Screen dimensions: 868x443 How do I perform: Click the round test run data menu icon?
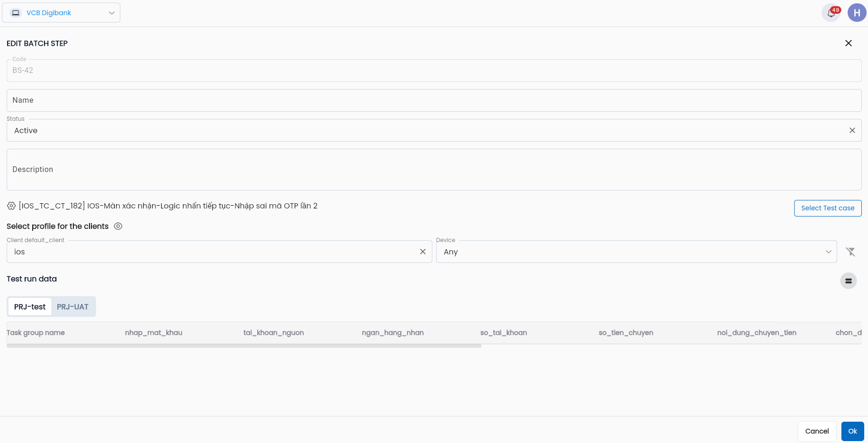[x=849, y=281]
